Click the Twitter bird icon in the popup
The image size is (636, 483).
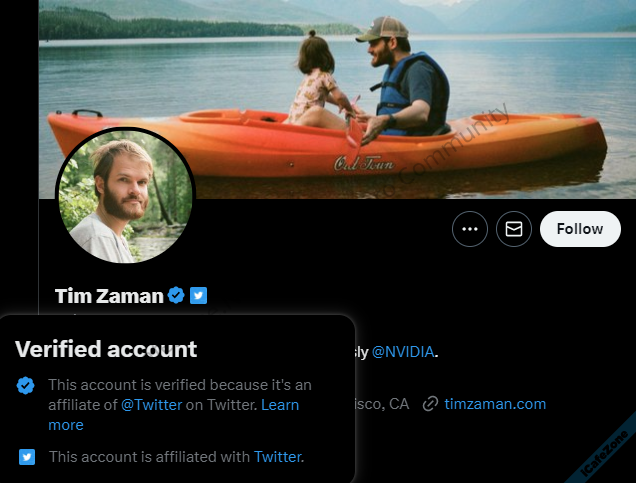[x=27, y=457]
